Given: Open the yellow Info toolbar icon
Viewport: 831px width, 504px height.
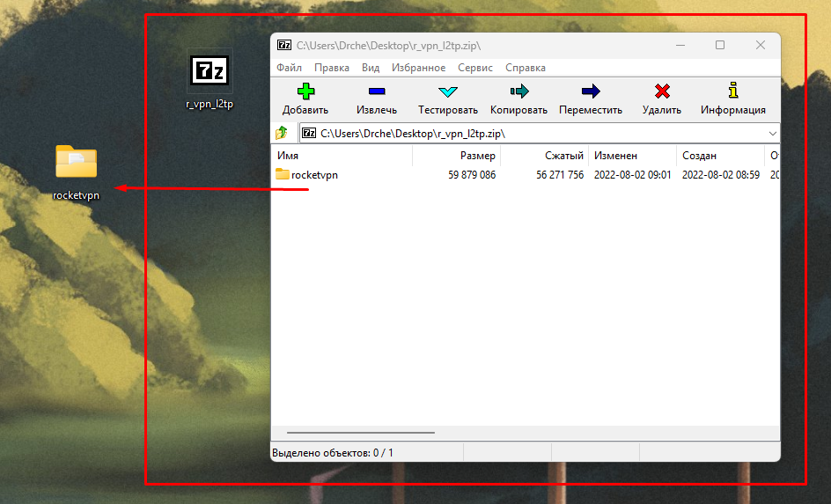Looking at the screenshot, I should pyautogui.click(x=732, y=91).
